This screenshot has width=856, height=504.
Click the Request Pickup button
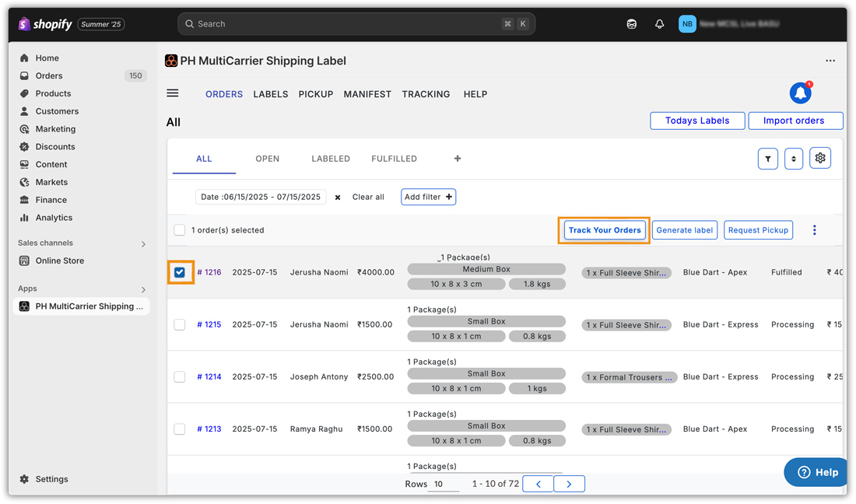click(758, 230)
